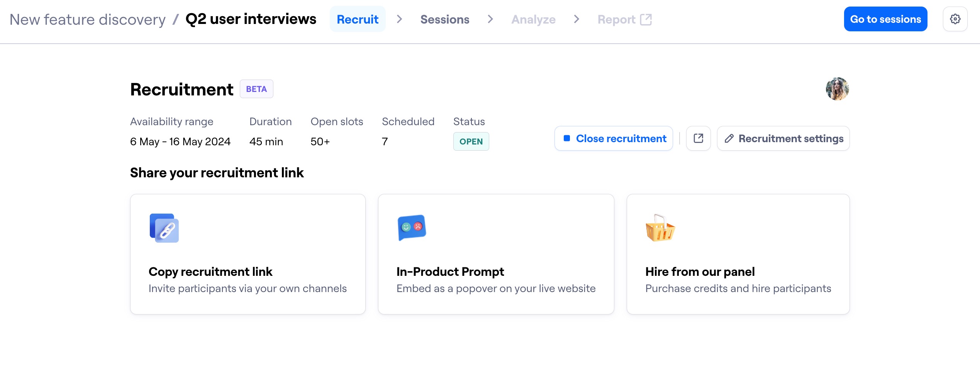Viewport: 980px width, 367px height.
Task: Open the Sessions tab
Action: point(444,19)
